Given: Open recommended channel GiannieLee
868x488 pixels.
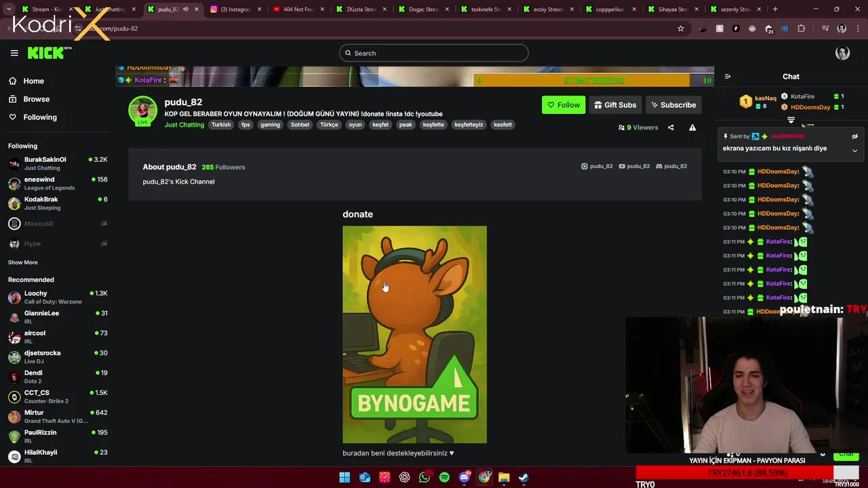Looking at the screenshot, I should (58, 317).
